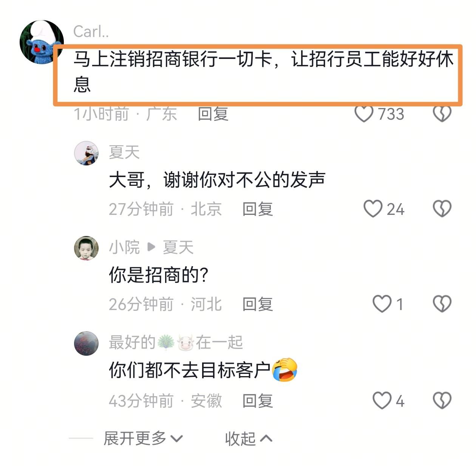Viewport: 476px width, 466px height.
Task: Reply to 小院's comment from 河北
Action: 258,304
